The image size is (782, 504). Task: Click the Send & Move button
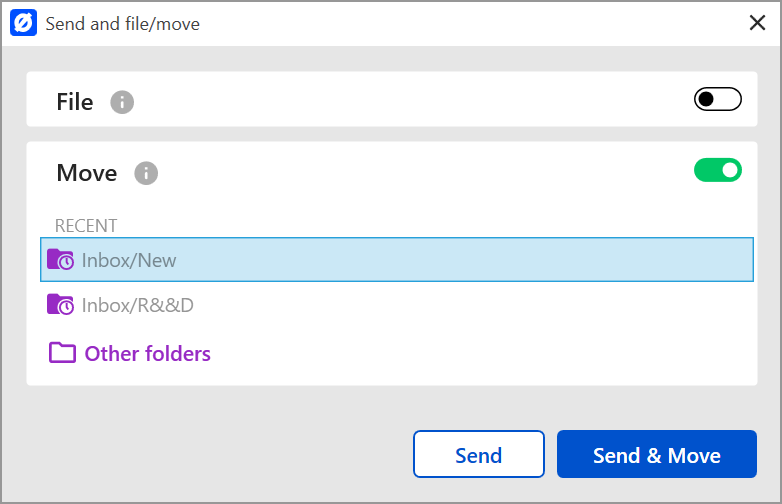(x=657, y=454)
